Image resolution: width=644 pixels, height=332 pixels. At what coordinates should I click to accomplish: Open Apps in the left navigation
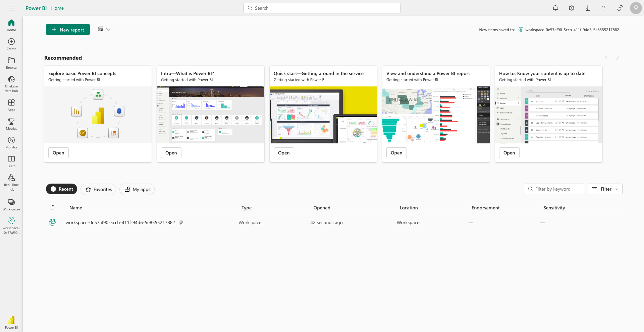(11, 105)
